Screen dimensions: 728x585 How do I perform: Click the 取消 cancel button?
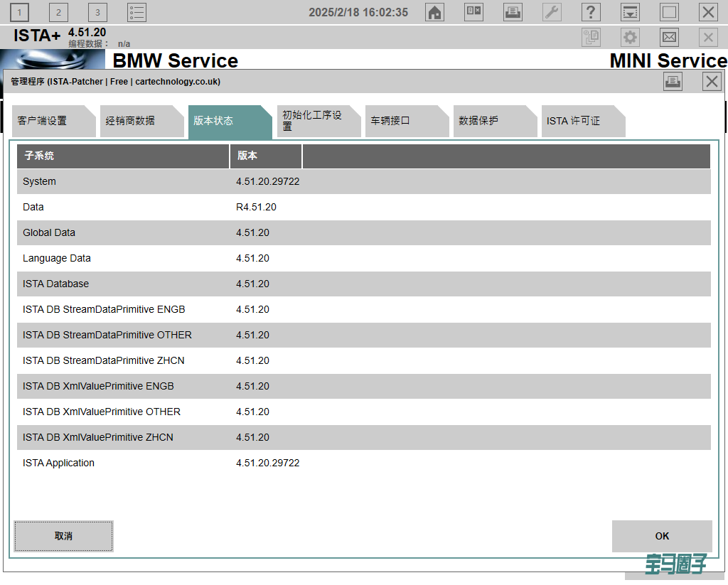coord(63,536)
